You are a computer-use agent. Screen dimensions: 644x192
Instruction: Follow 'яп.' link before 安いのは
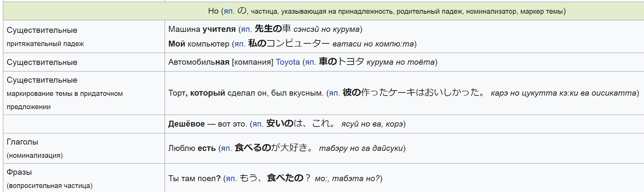click(x=258, y=124)
